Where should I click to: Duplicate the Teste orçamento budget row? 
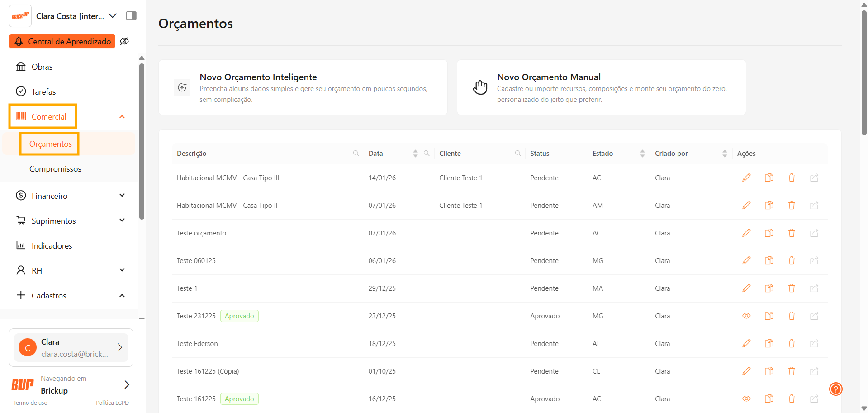pyautogui.click(x=769, y=233)
